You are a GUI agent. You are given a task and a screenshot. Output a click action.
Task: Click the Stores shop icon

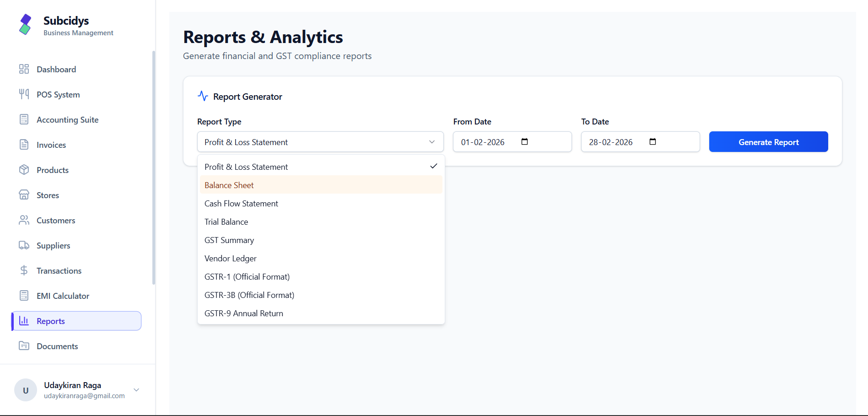tap(24, 195)
